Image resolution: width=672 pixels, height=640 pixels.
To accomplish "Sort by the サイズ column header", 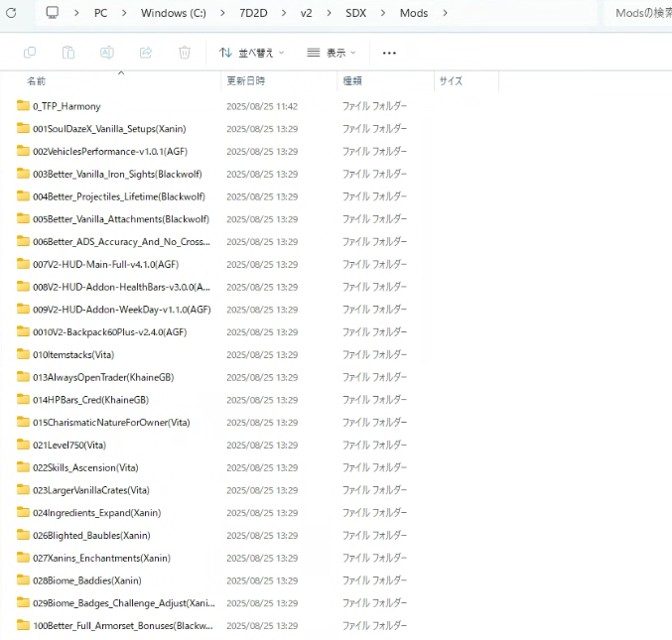I will click(451, 80).
